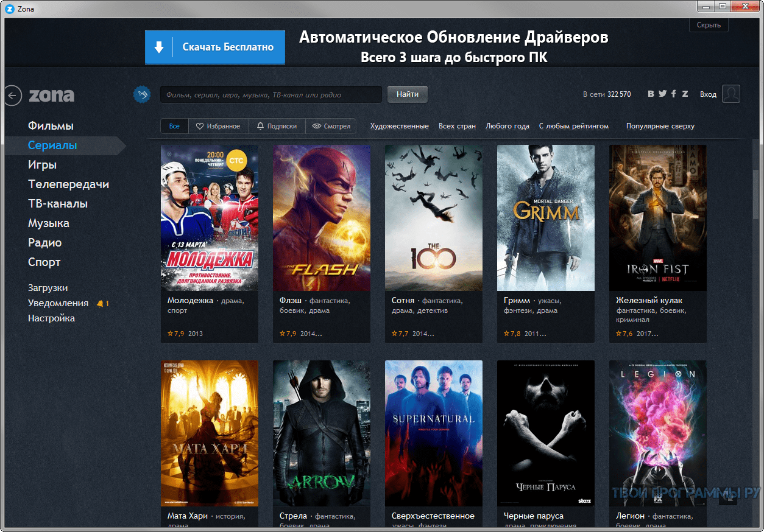Click the Z social icon in the header
764x532 pixels.
pyautogui.click(x=685, y=94)
